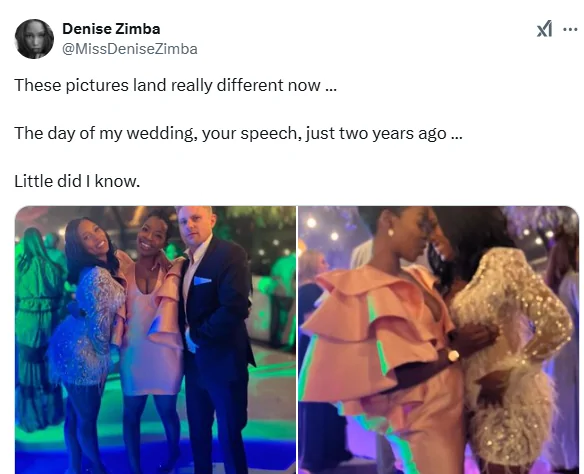This screenshot has height=474, width=584.
Task: Click the feathered sequin dress in right photo
Action: (512, 357)
